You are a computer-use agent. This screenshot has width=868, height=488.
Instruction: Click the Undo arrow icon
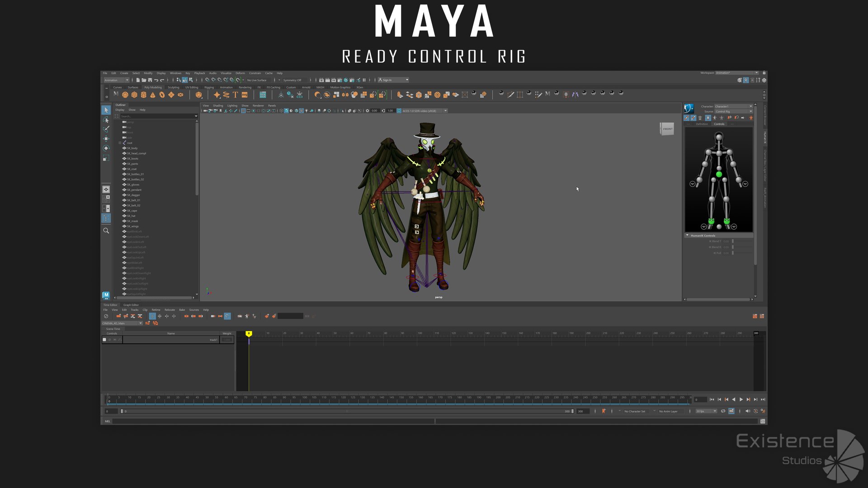(156, 80)
